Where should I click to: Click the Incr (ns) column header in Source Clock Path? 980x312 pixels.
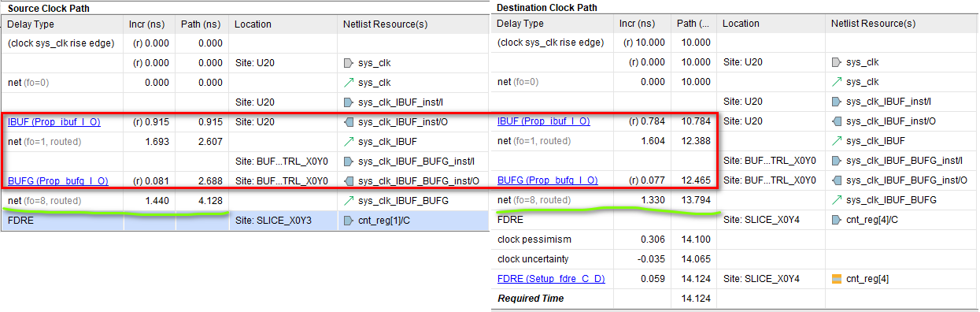click(150, 24)
